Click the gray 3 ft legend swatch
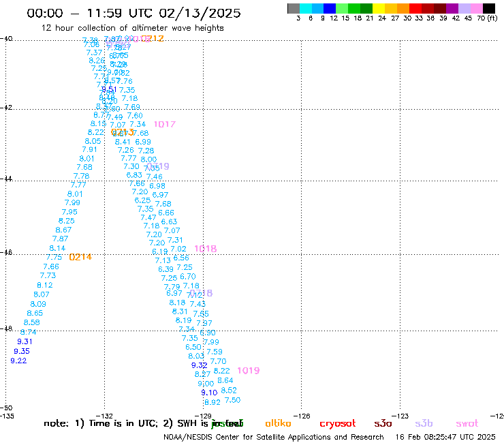 tap(294, 8)
